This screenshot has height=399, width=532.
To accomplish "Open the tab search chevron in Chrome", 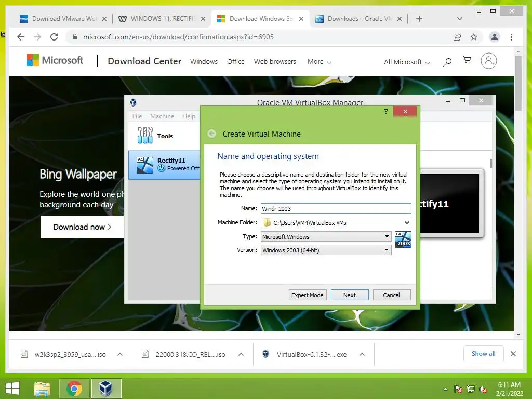I will tap(460, 19).
